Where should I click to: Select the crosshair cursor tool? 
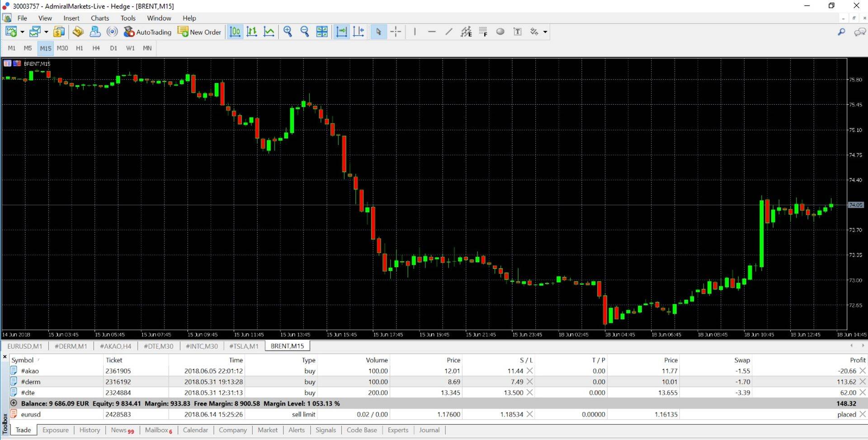pyautogui.click(x=396, y=32)
